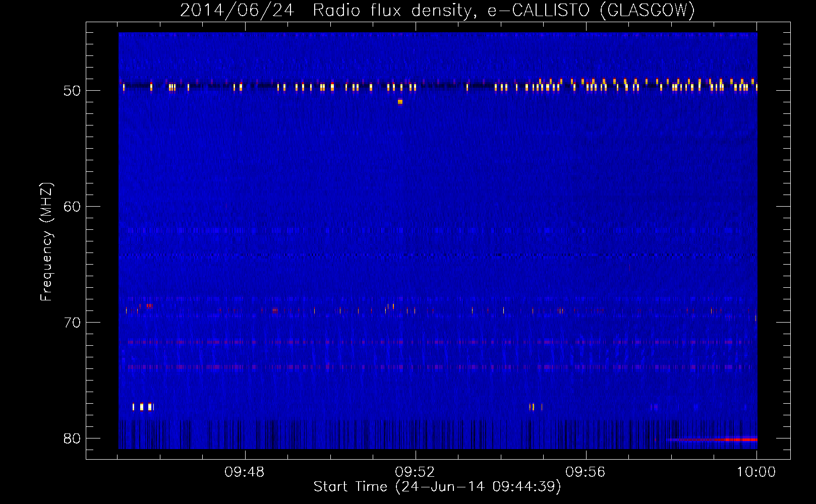816x504 pixels.
Task: Click the plot title mentioning e-CALLISTO (GLASGOW)
Action: pyautogui.click(x=437, y=10)
